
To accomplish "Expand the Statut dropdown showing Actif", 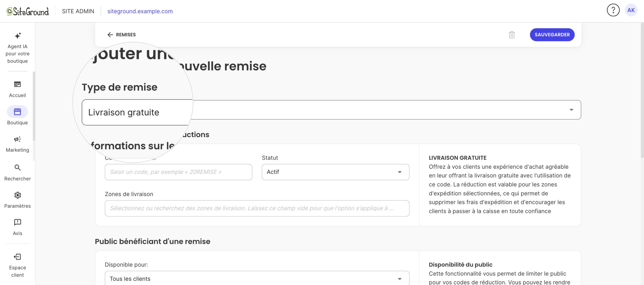I will [x=335, y=172].
